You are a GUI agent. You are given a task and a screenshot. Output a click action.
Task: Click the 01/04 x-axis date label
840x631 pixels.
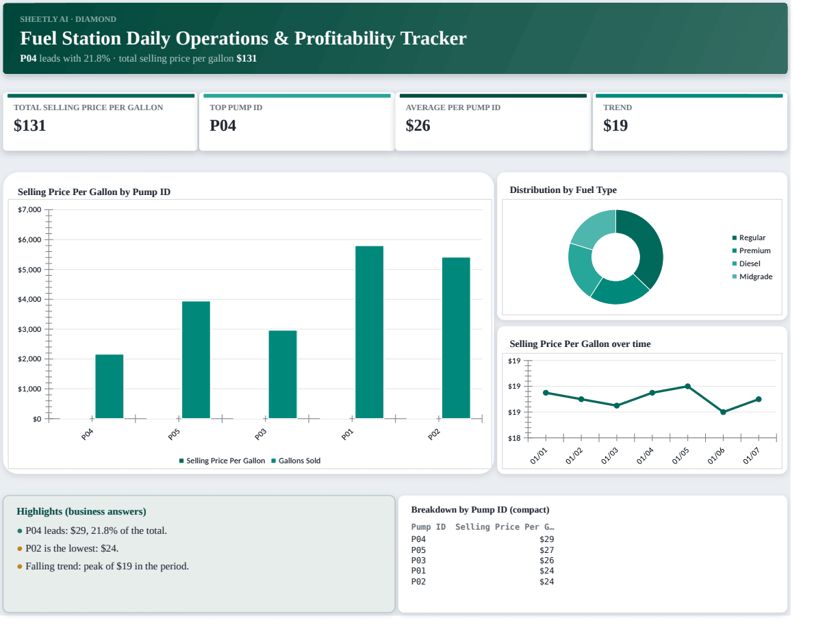click(645, 456)
